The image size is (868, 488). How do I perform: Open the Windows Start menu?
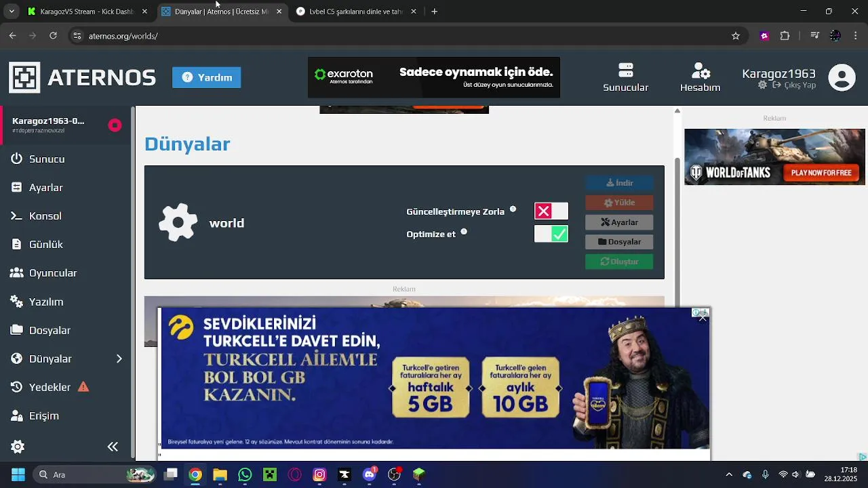[x=18, y=474]
